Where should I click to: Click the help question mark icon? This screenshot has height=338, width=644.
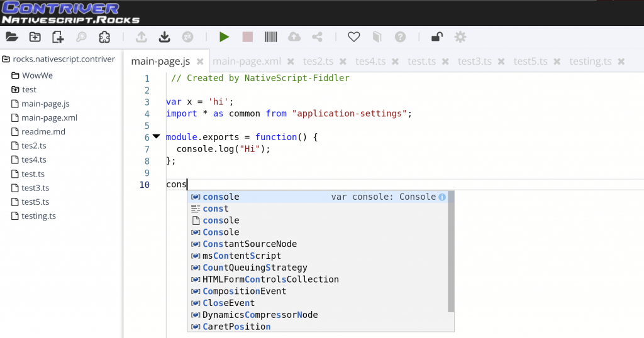point(400,37)
